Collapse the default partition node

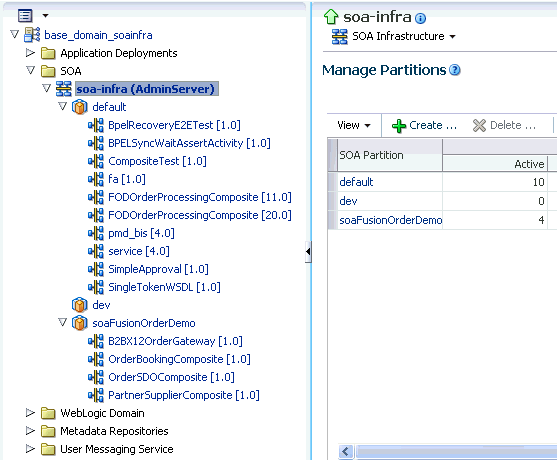tap(62, 106)
